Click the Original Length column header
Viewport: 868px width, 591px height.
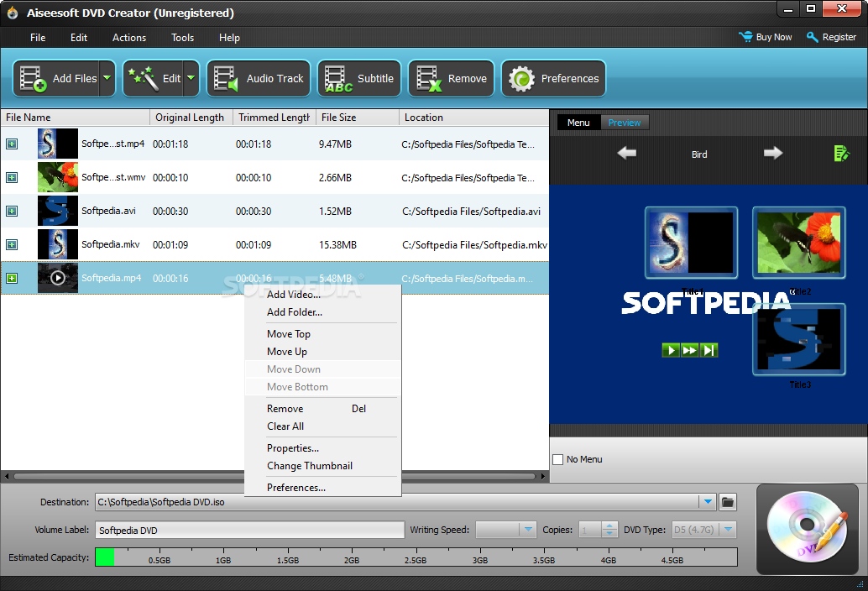[x=191, y=118]
